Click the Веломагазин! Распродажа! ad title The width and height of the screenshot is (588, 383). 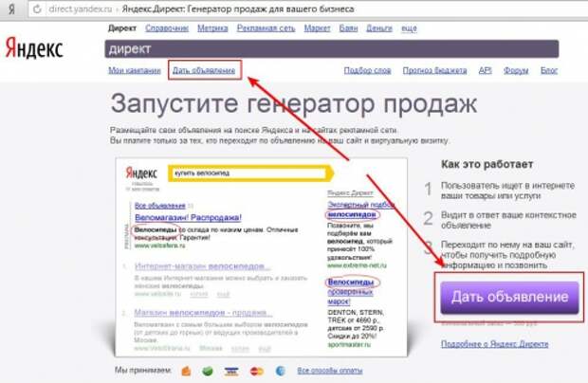(188, 217)
